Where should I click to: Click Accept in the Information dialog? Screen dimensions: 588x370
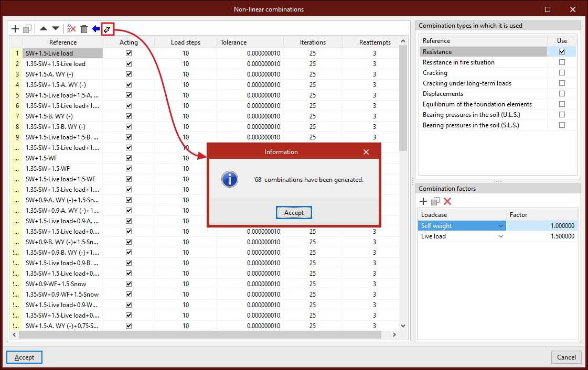pos(294,213)
